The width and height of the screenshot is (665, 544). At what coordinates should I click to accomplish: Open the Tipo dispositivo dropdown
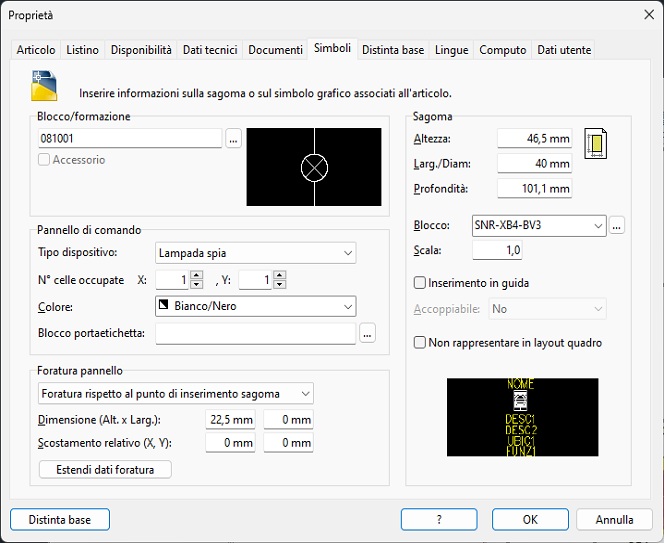256,253
